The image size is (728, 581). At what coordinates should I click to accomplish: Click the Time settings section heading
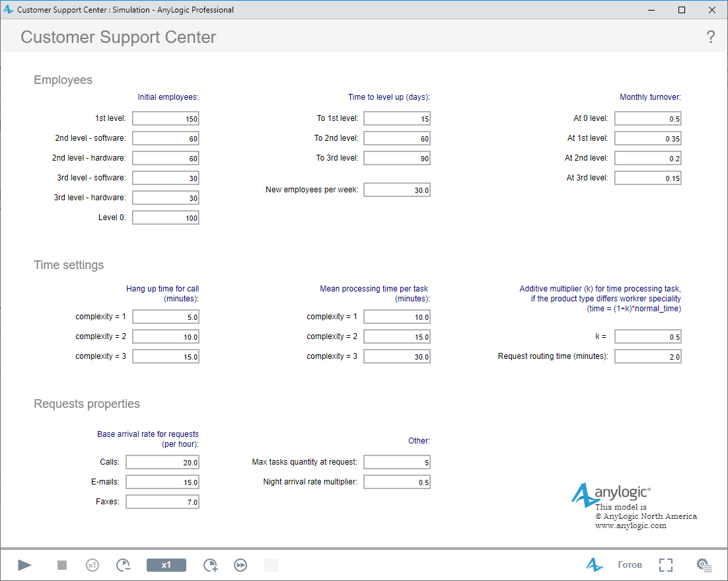(x=69, y=265)
